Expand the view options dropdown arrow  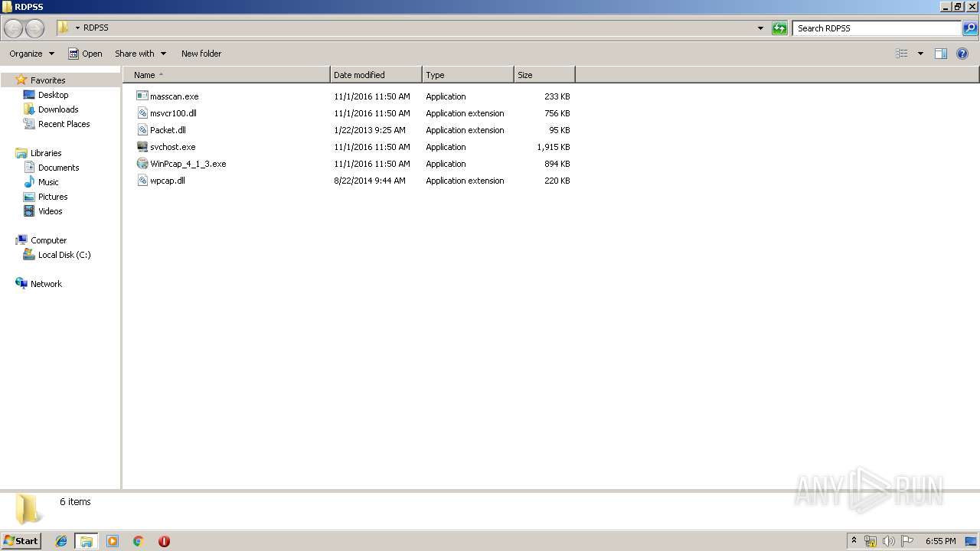coord(920,54)
